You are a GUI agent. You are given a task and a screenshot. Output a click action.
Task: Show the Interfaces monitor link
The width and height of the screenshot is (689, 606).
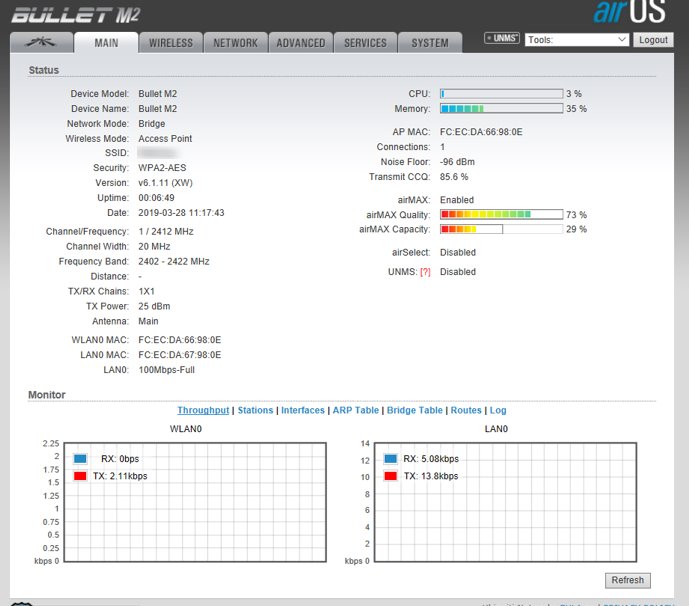(303, 410)
